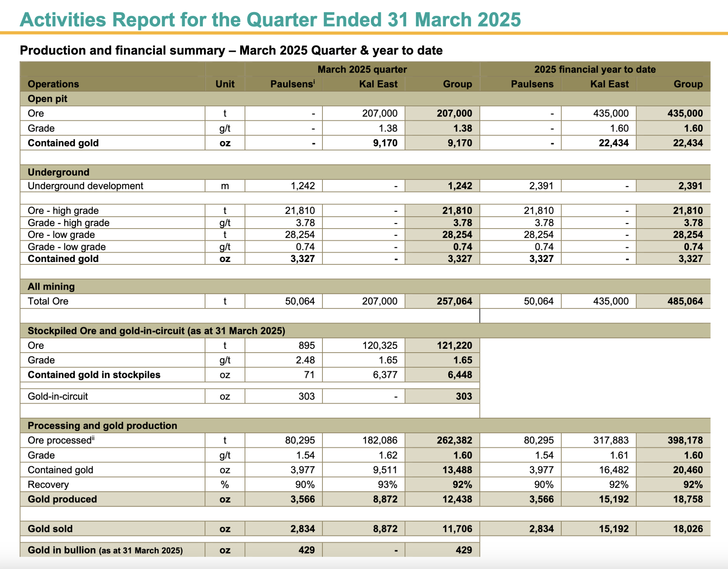Click ore processed Kal East quarter value 182,086
The width and height of the screenshot is (728, 569).
tap(380, 440)
